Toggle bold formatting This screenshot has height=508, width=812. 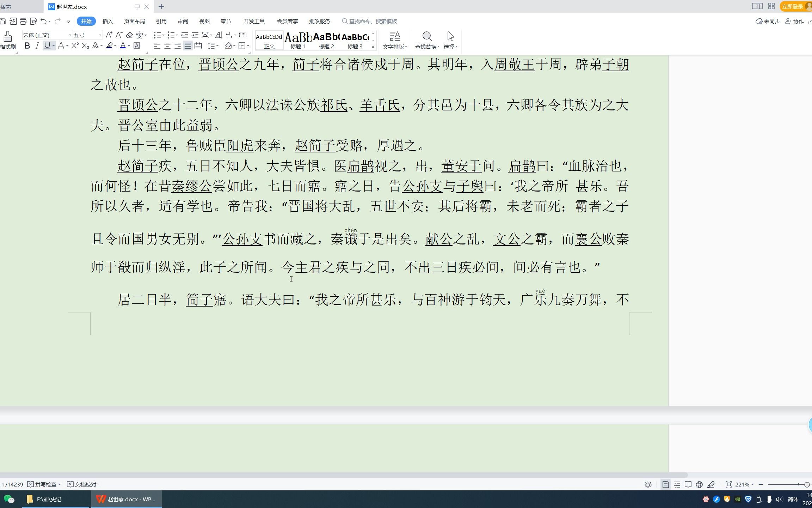(27, 46)
